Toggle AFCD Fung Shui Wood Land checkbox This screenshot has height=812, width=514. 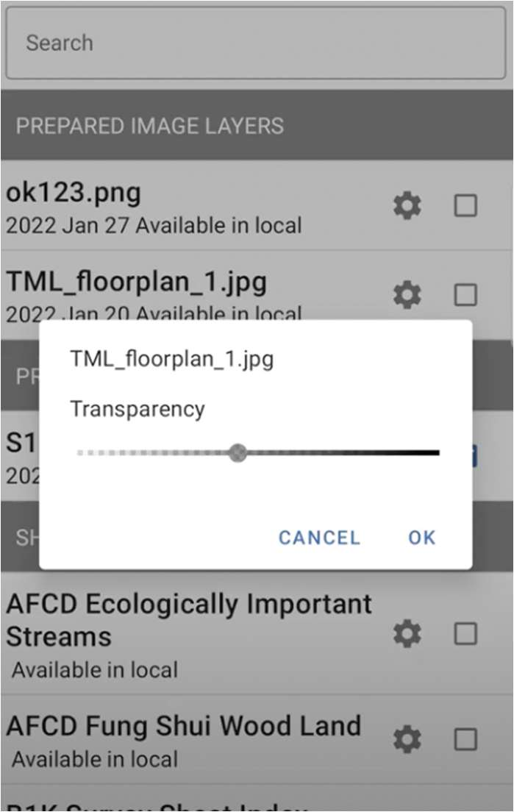coord(465,739)
